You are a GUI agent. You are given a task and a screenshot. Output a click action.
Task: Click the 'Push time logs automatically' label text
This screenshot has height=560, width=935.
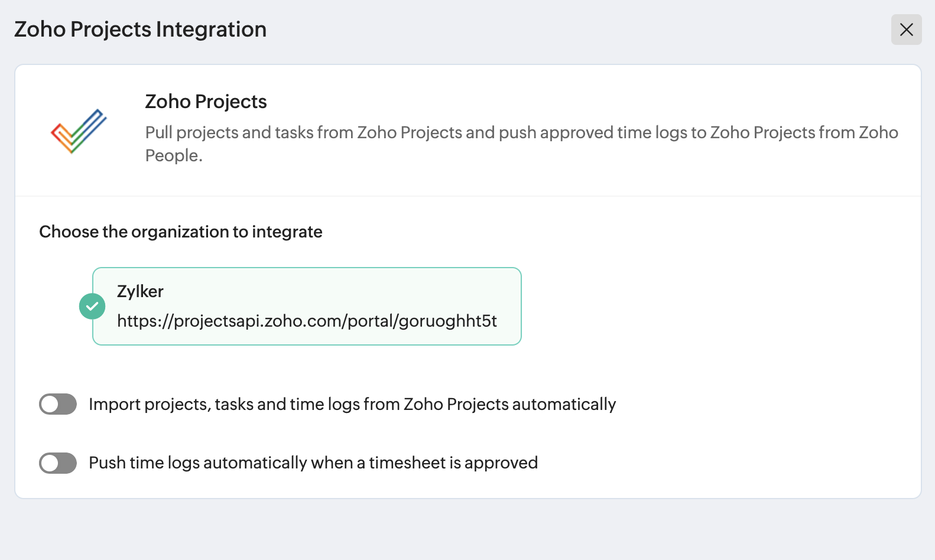click(x=313, y=463)
